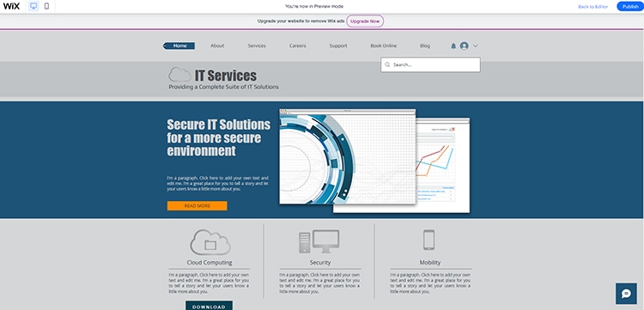
Task: Expand the account menu chevron
Action: (x=475, y=46)
